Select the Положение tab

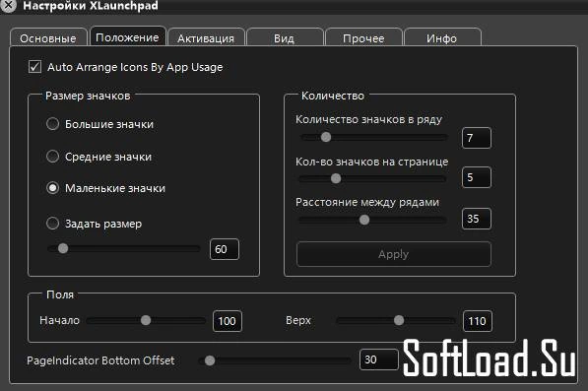[x=127, y=36]
